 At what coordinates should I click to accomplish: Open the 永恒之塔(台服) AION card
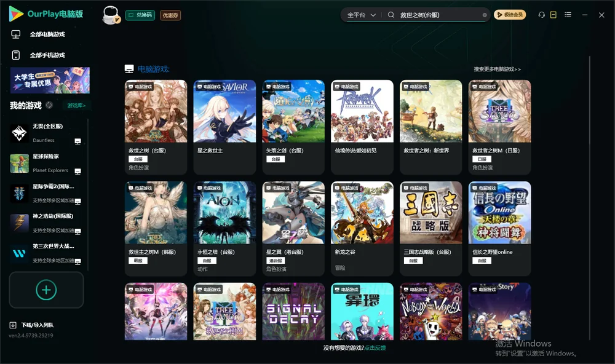click(224, 229)
